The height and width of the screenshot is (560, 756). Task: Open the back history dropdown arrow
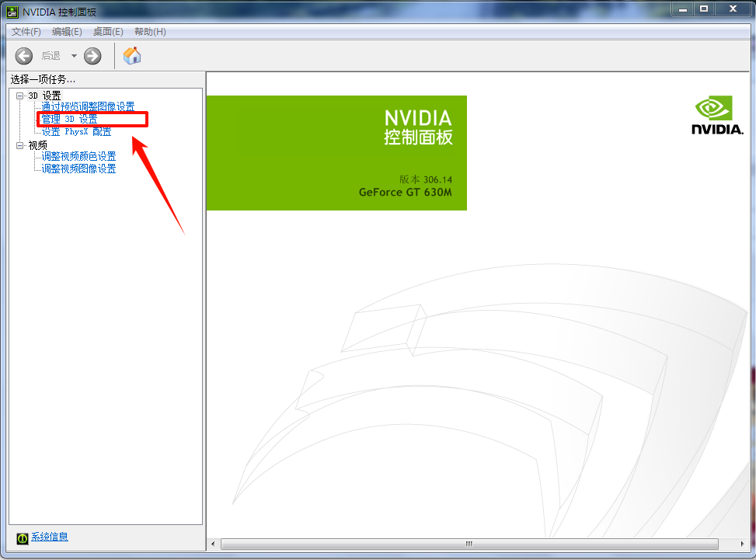[x=74, y=56]
